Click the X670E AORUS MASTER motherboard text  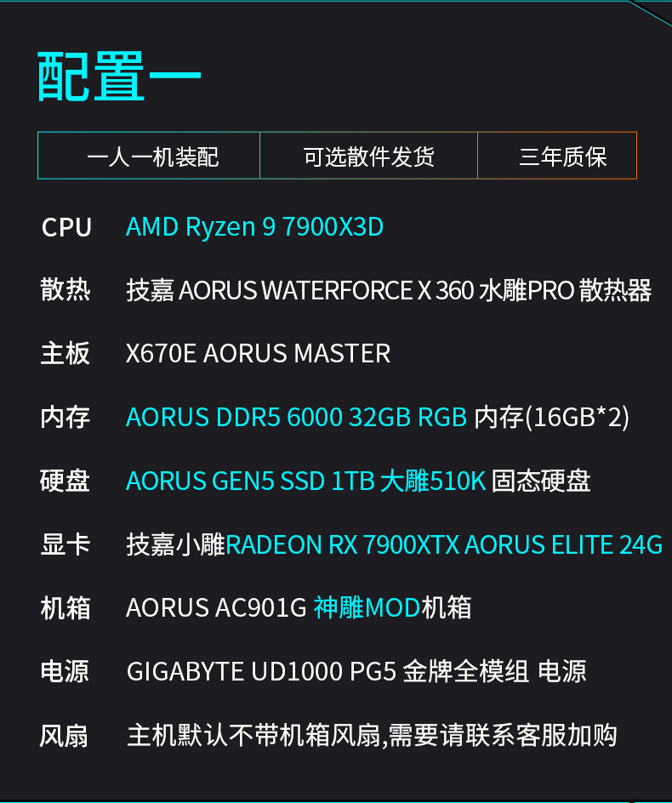pos(258,353)
